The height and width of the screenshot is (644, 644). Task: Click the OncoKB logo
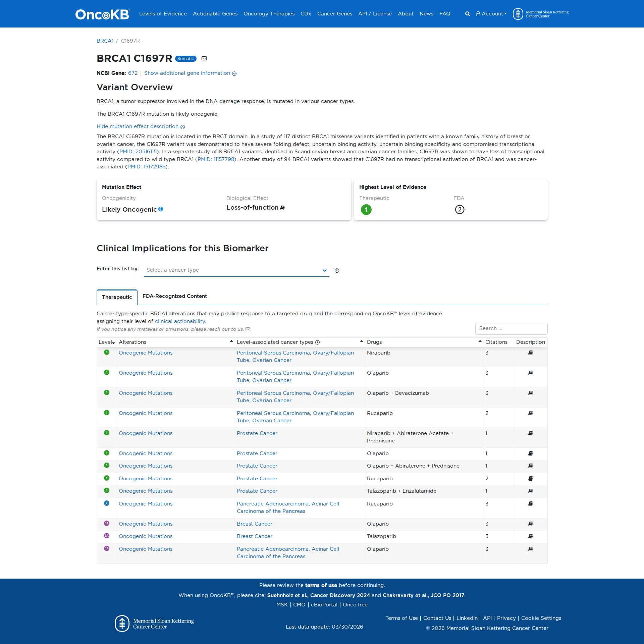click(x=103, y=14)
